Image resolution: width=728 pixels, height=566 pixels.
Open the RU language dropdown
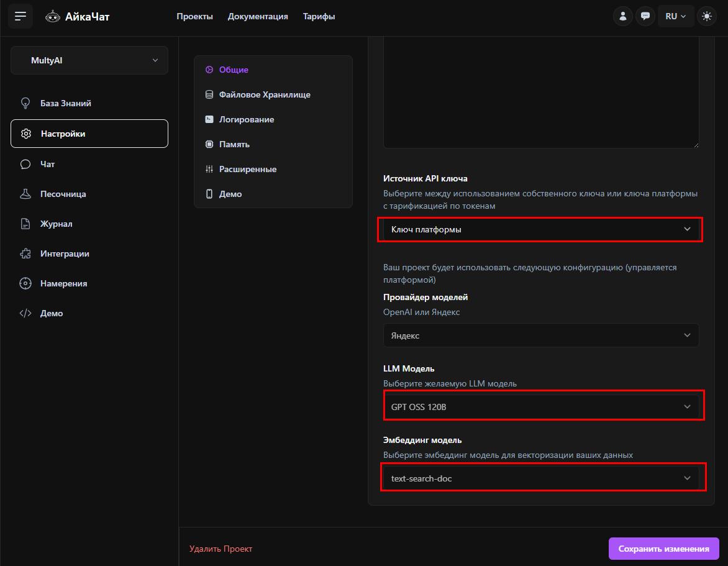675,16
